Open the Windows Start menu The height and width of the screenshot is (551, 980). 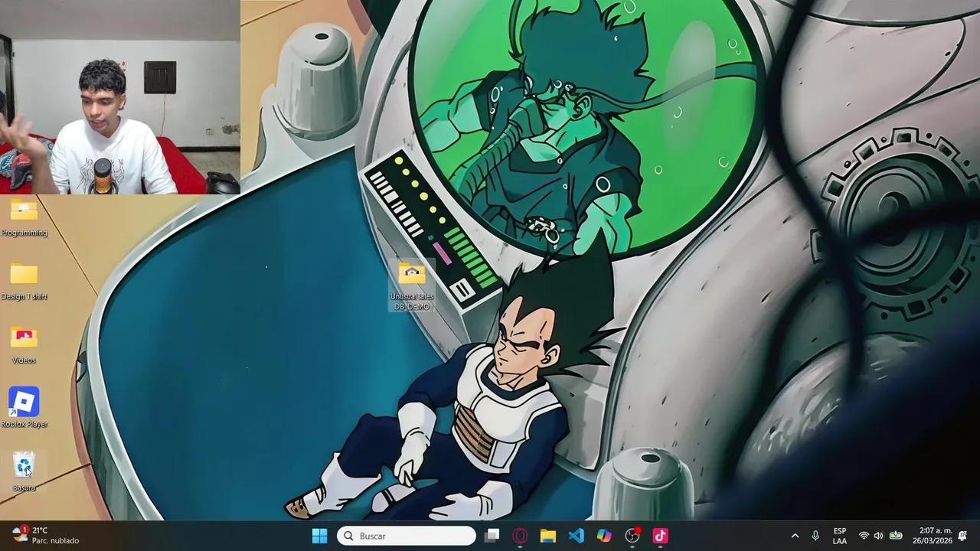tap(320, 536)
